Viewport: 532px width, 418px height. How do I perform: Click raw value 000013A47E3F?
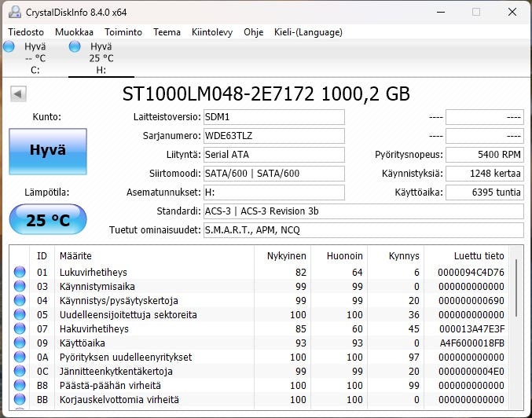[471, 328]
